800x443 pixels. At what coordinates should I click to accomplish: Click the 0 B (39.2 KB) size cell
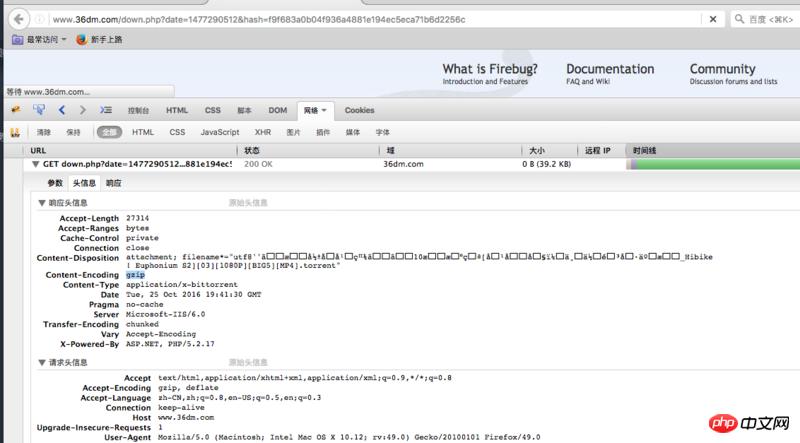click(x=546, y=164)
